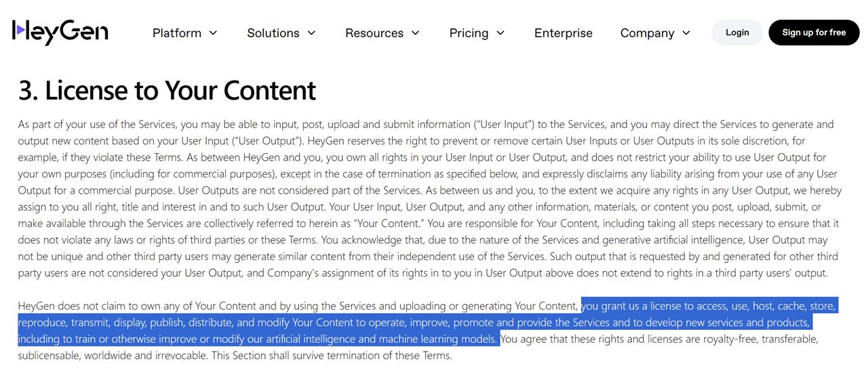Click the first paragraph starting 'As part of your use'
This screenshot has width=868, height=372.
(430, 199)
